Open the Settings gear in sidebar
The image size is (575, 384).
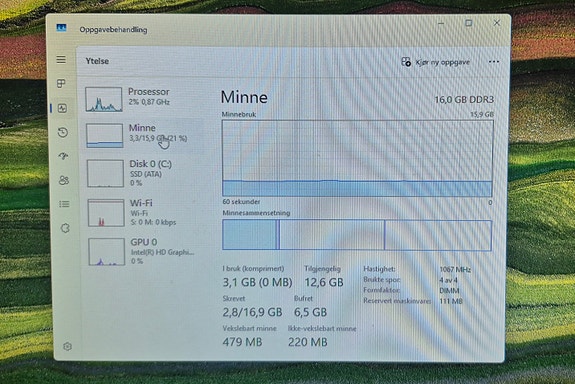(x=67, y=346)
